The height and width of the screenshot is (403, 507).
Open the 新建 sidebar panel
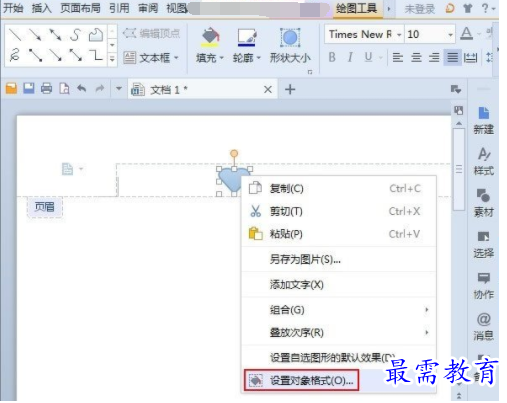[x=484, y=120]
